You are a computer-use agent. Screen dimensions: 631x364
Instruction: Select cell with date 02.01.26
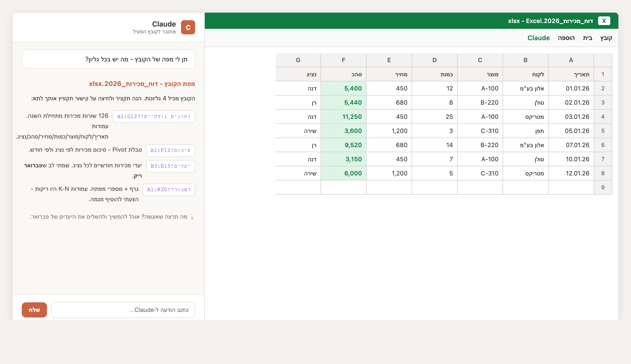[571, 102]
